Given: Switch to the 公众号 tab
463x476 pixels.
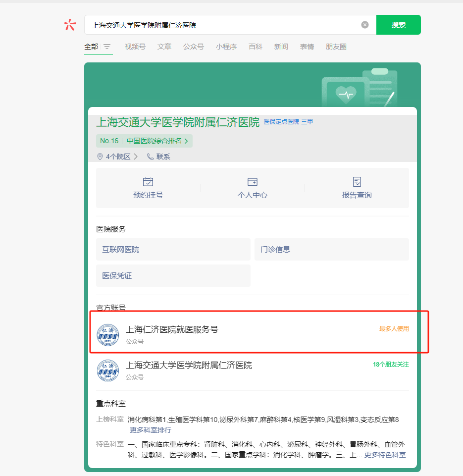Looking at the screenshot, I should click(x=194, y=47).
